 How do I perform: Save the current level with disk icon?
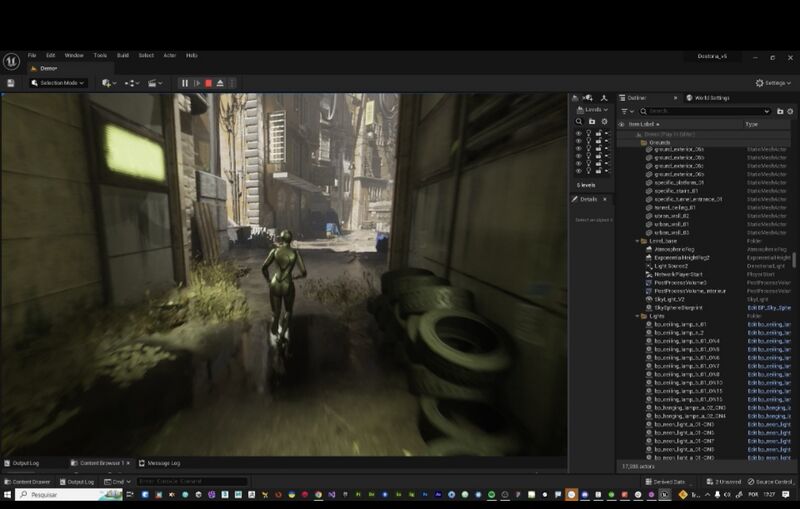click(x=11, y=83)
